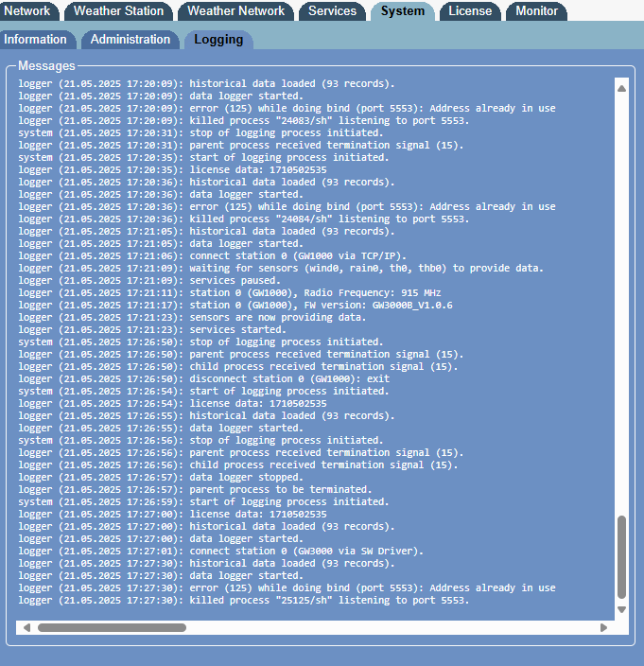
Task: Go to the Services tab
Action: pyautogui.click(x=332, y=11)
